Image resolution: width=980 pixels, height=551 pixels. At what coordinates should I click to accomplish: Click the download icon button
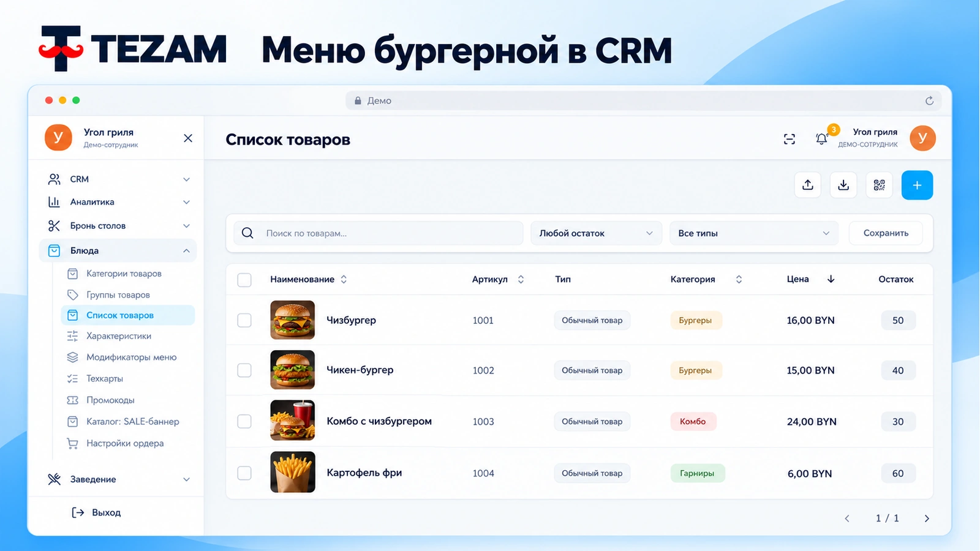point(843,185)
